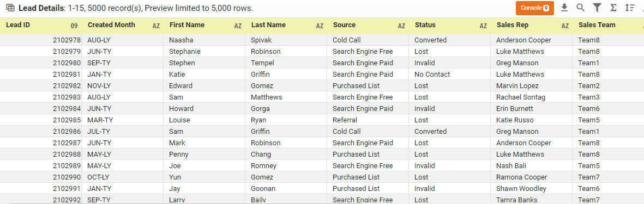Click AZ type icon on Sales Rep
The image size is (644, 204).
click(565, 26)
